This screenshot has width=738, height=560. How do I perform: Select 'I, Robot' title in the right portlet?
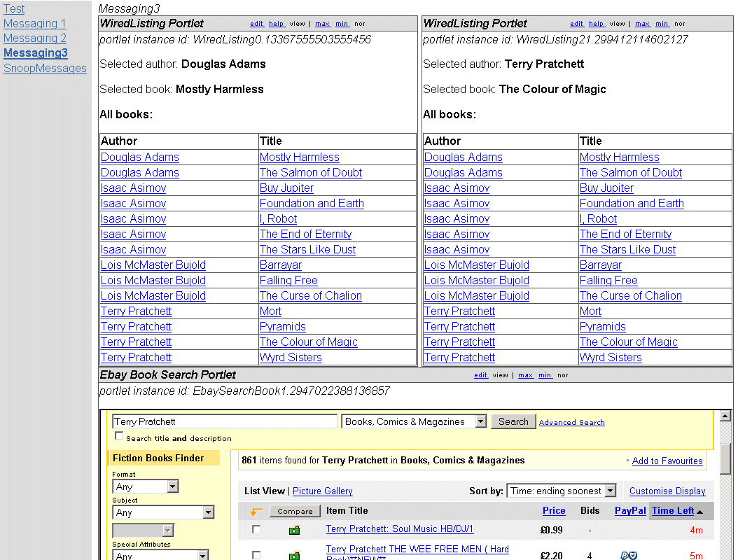(598, 219)
